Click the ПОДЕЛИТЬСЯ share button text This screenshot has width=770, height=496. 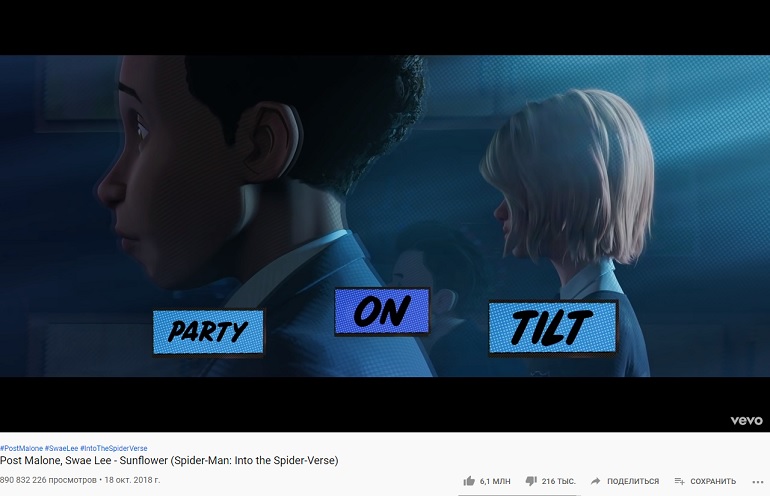(633, 481)
